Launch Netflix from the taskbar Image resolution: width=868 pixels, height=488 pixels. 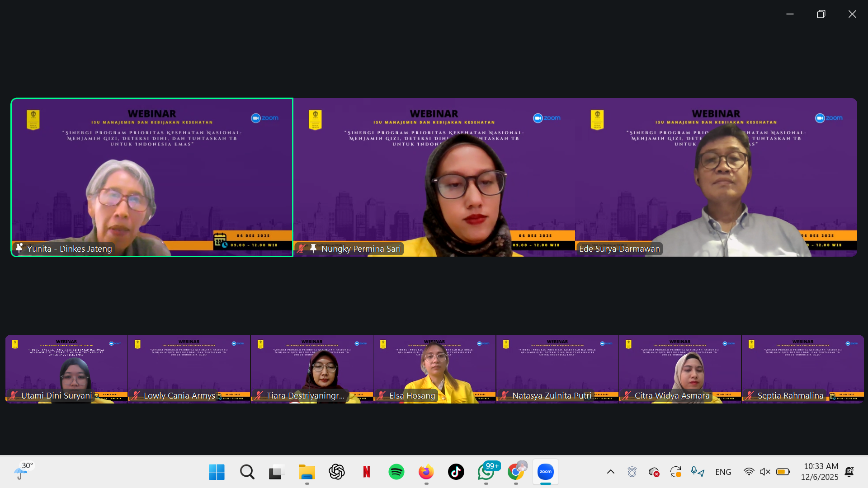point(366,472)
